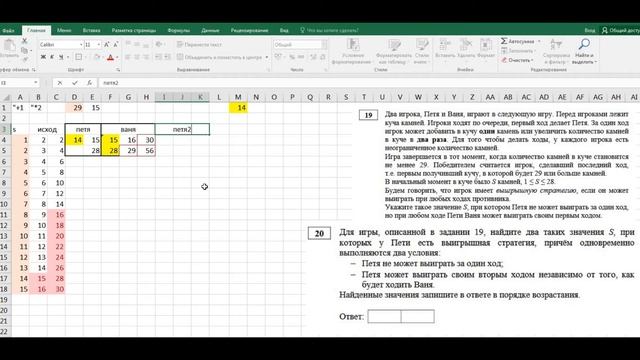
Task: Click the formula bar confirm checkmark
Action: pyautogui.click(x=75, y=83)
